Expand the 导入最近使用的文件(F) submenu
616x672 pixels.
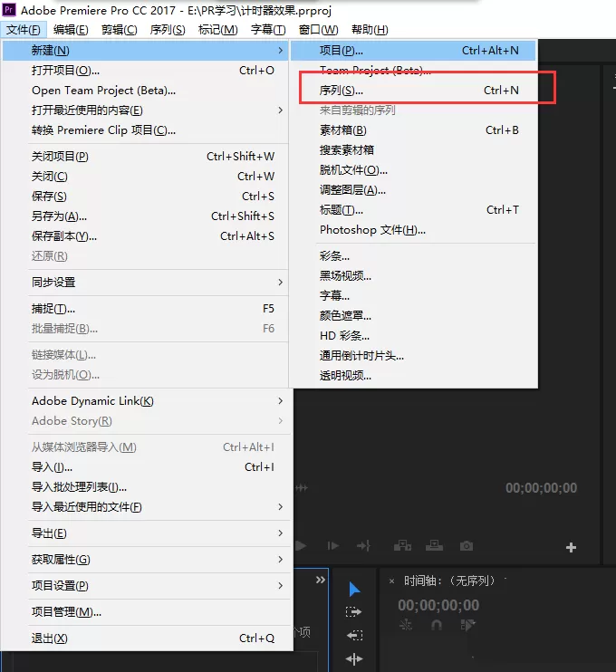(x=146, y=506)
